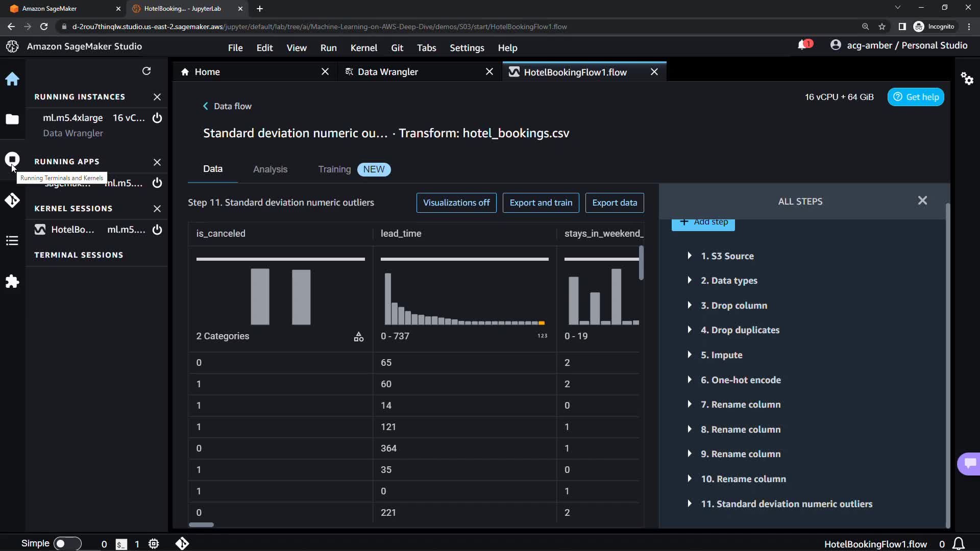980x551 pixels.
Task: Open the File Browser folder icon
Action: (12, 119)
